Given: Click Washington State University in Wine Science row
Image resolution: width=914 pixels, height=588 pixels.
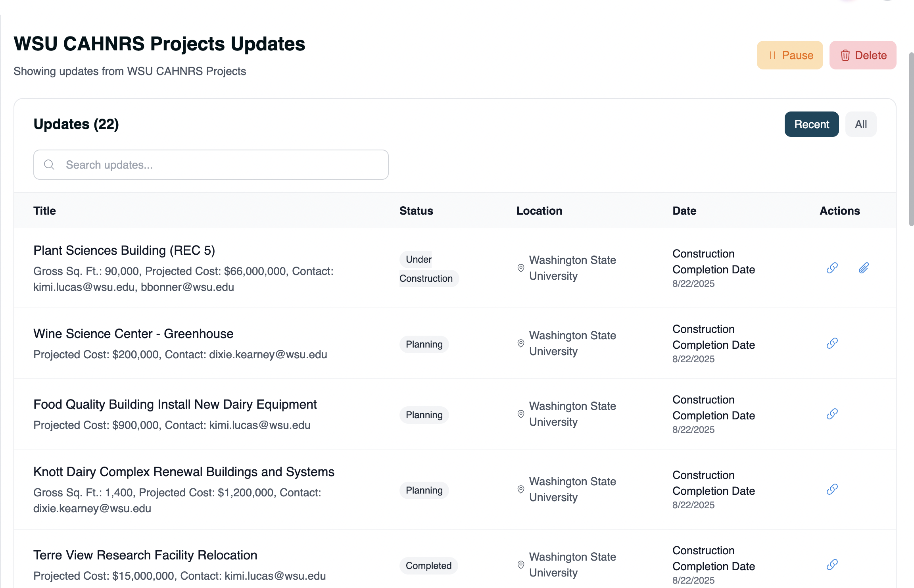Looking at the screenshot, I should 572,344.
